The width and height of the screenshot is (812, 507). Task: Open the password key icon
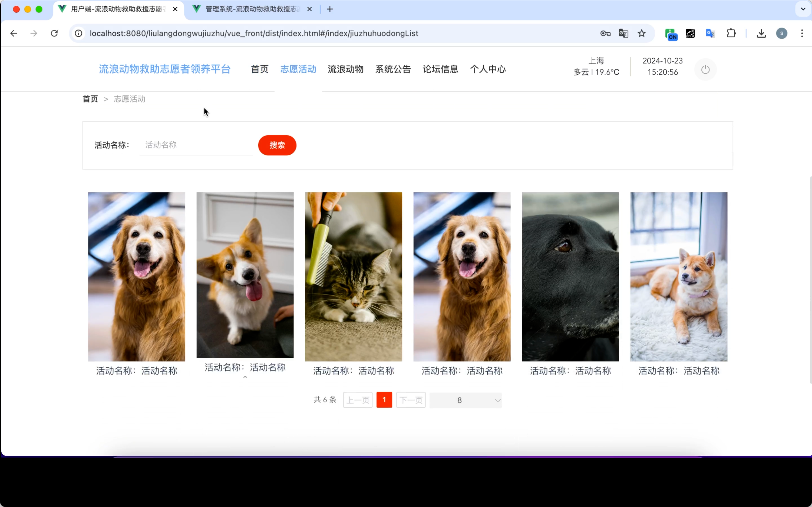pyautogui.click(x=605, y=33)
